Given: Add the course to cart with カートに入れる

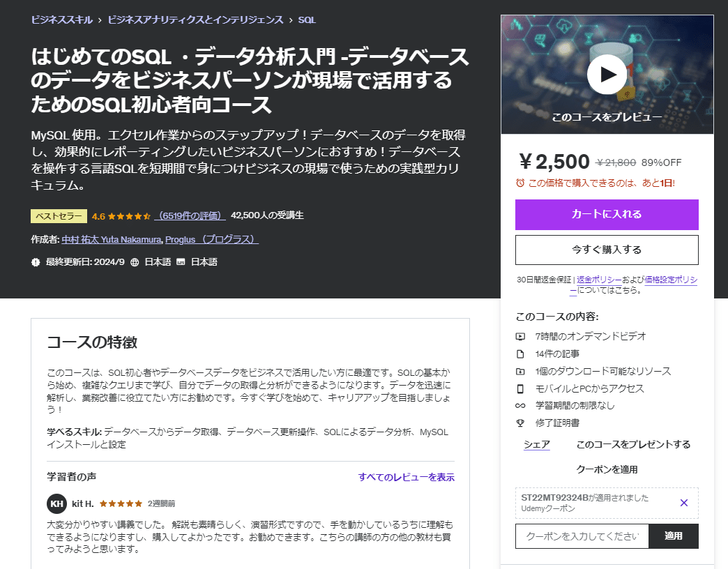Looking at the screenshot, I should (x=606, y=215).
